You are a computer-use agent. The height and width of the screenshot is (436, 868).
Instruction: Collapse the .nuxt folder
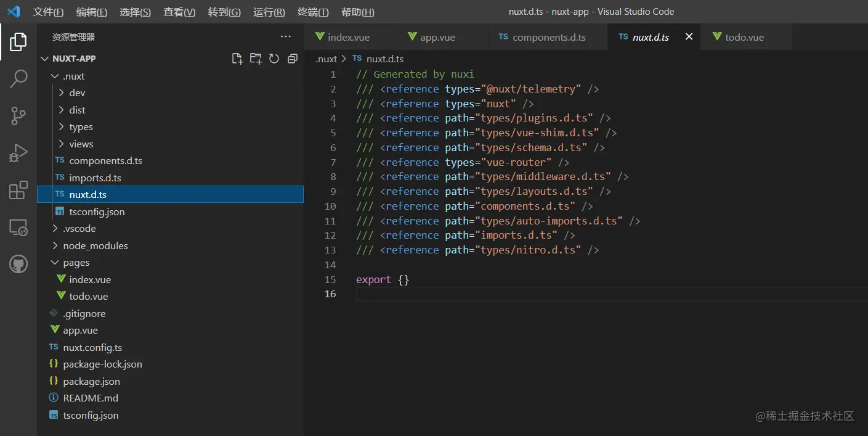tap(55, 76)
